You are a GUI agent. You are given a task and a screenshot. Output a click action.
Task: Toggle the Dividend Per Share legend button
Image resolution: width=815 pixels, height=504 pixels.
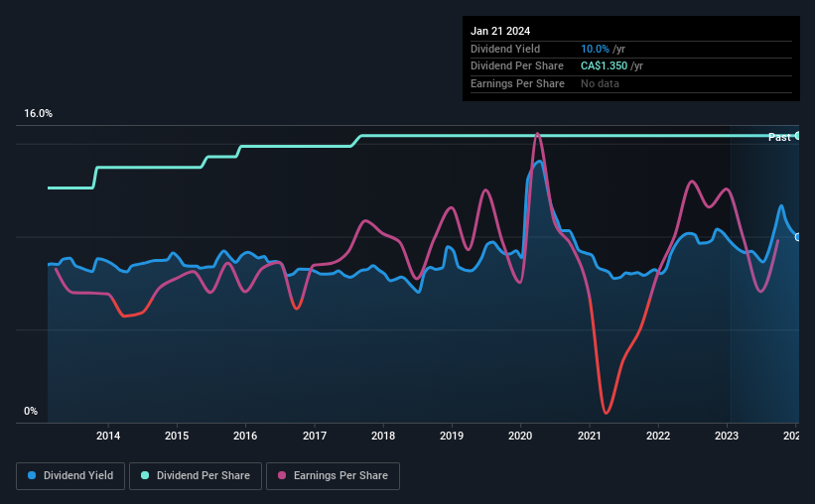(196, 476)
